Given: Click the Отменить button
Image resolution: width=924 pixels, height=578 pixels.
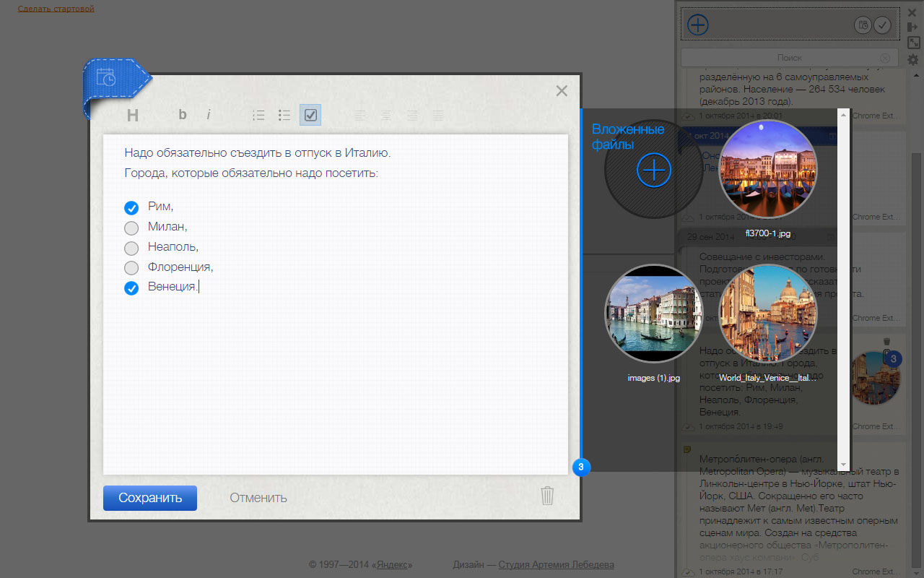Looking at the screenshot, I should pos(258,498).
